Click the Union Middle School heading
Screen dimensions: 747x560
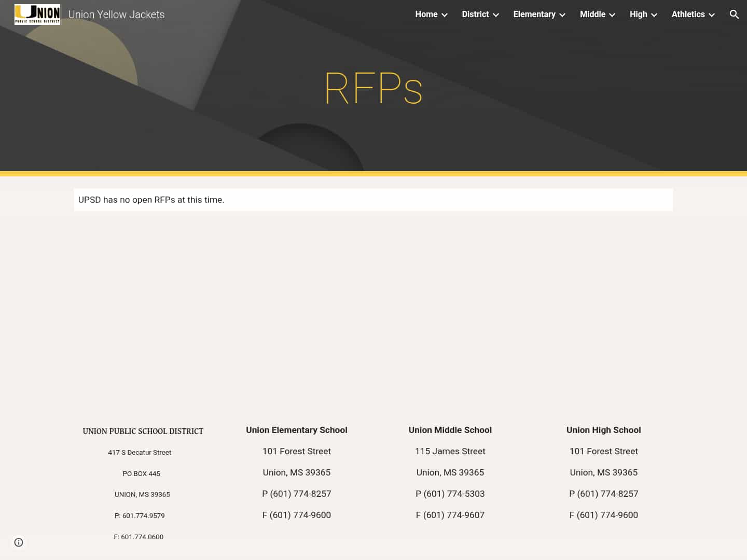pyautogui.click(x=450, y=430)
